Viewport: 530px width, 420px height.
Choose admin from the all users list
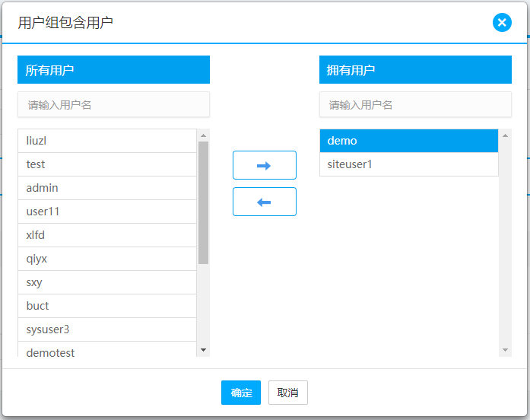coord(107,188)
